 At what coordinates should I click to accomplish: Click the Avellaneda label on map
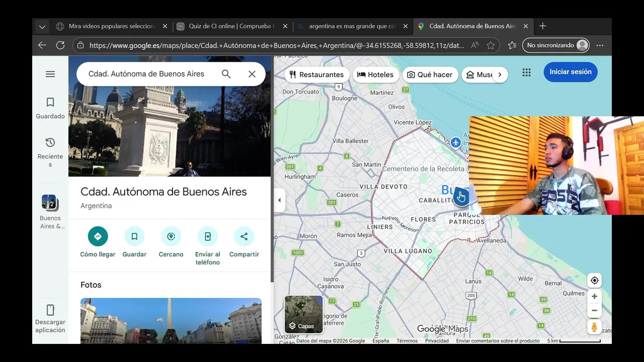(x=492, y=240)
